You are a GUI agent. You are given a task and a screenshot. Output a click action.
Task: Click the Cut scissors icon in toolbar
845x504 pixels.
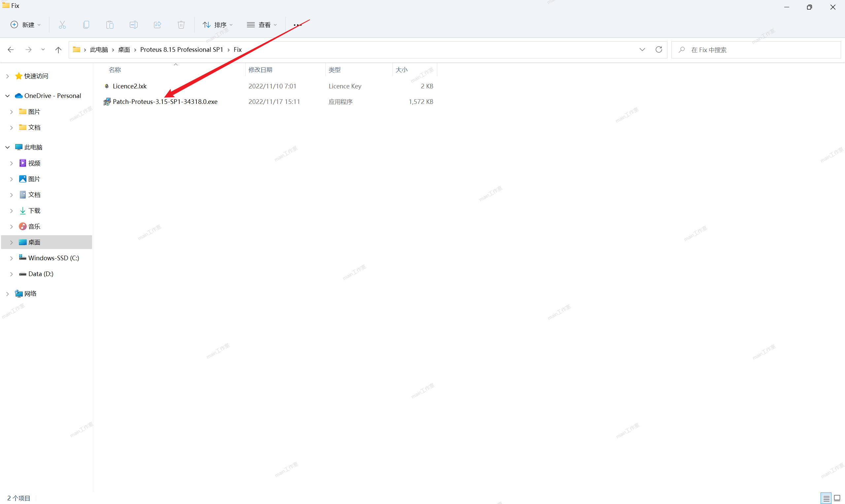(62, 25)
